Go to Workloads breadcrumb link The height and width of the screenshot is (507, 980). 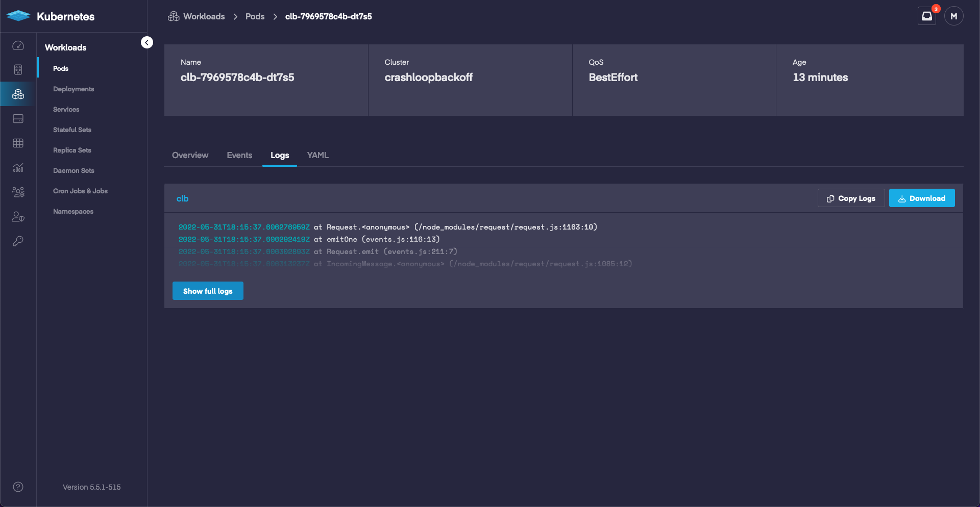coord(204,16)
